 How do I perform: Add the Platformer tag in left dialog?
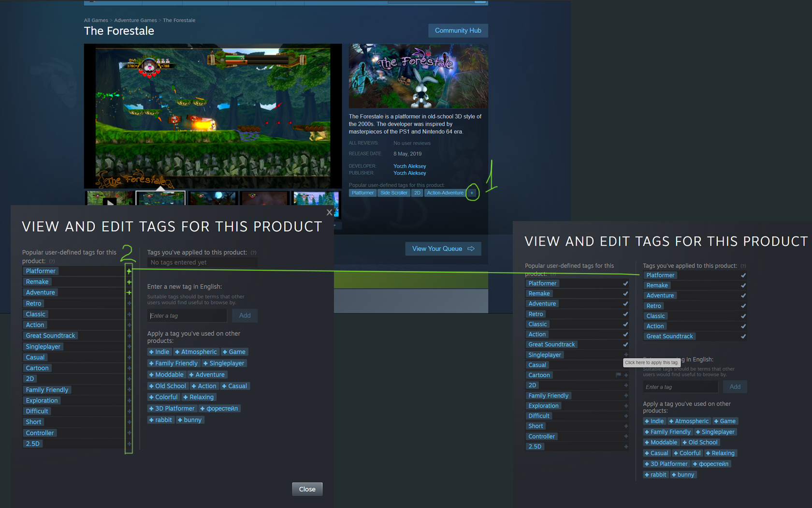click(x=129, y=271)
